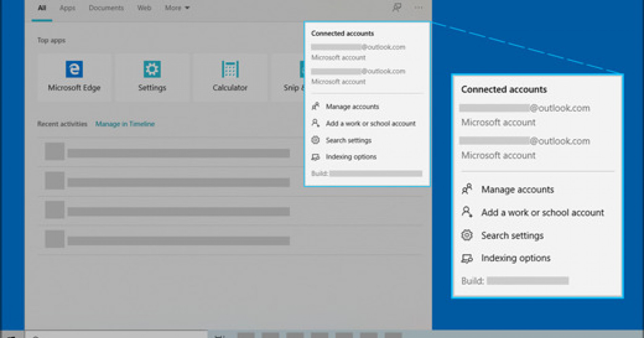The width and height of the screenshot is (644, 338).
Task: Select Add a work or school account in small flyout
Action: tap(363, 123)
